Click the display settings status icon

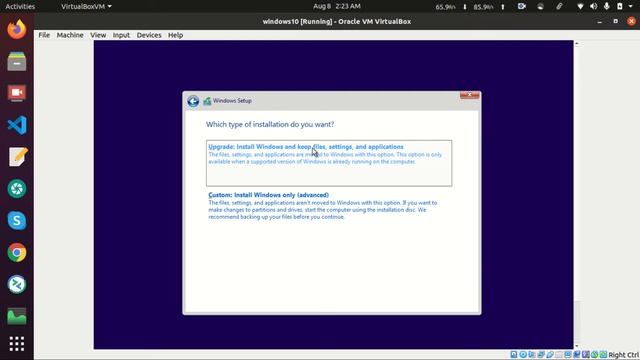tap(568, 355)
